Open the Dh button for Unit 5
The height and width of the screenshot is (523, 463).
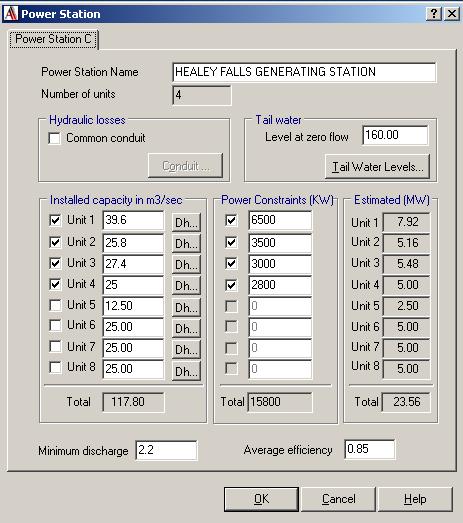click(x=186, y=307)
